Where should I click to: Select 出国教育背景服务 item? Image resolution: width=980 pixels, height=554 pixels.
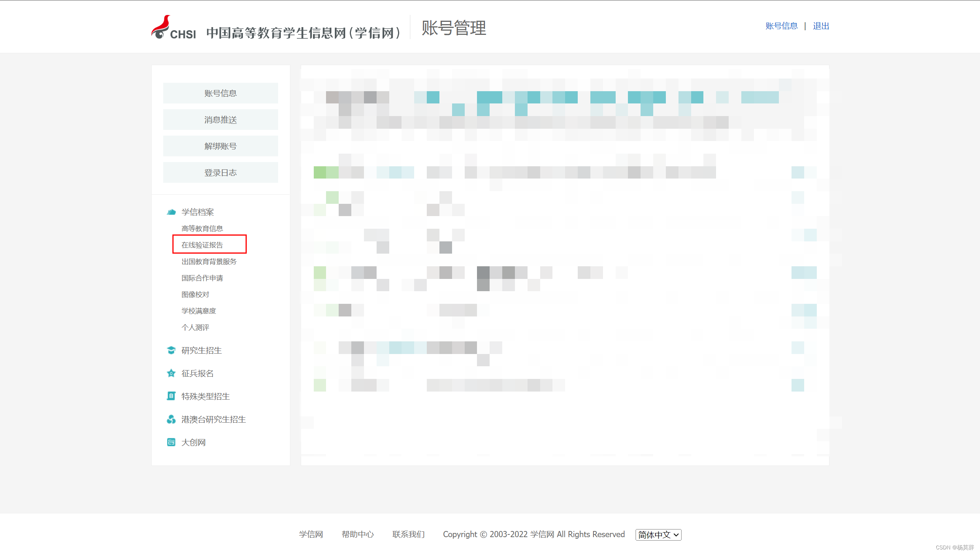tap(209, 261)
